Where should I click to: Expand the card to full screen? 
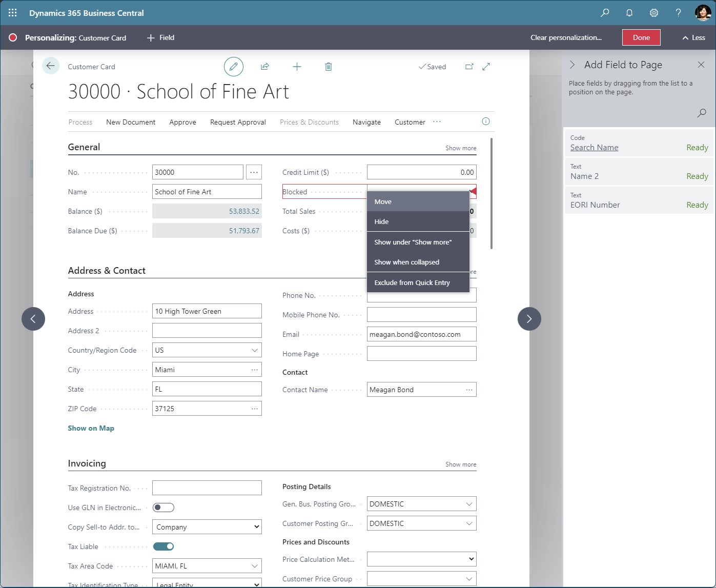486,66
